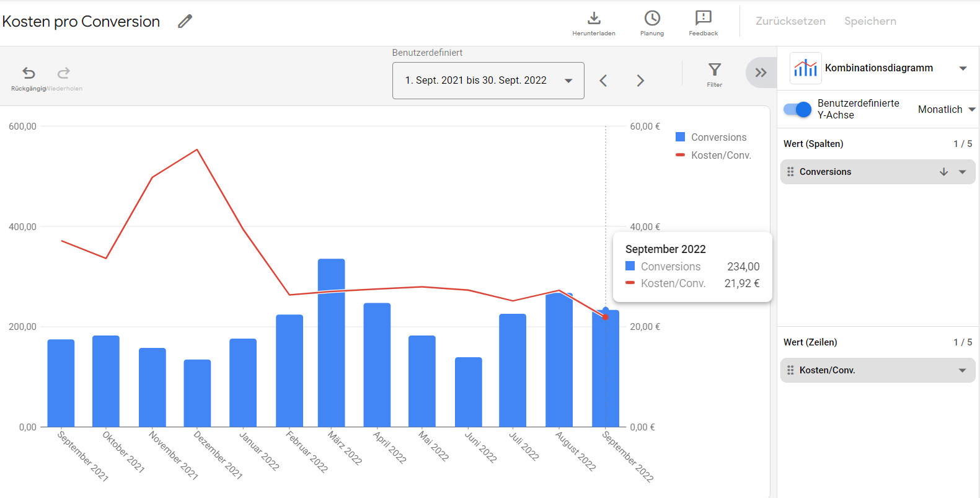The image size is (980, 498).
Task: Click the Benutzerdefiniert label
Action: pyautogui.click(x=427, y=53)
